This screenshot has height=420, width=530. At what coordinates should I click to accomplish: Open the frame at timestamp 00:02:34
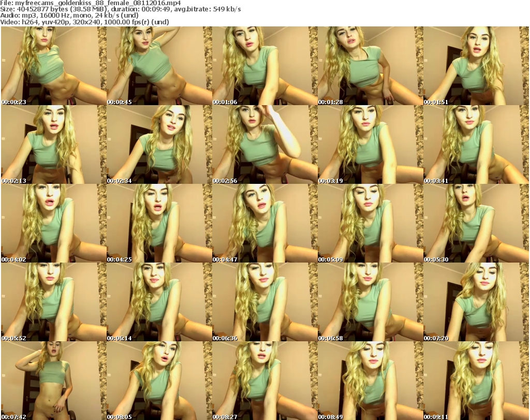pos(159,144)
